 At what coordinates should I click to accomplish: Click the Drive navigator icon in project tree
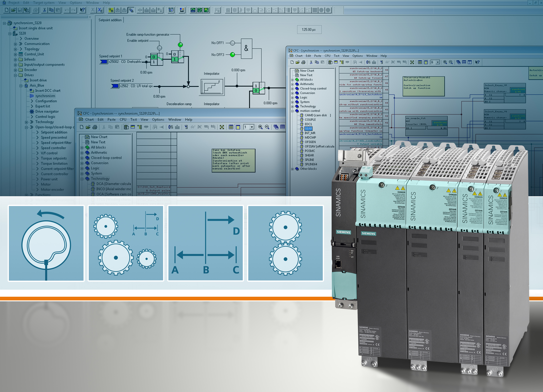tap(32, 112)
